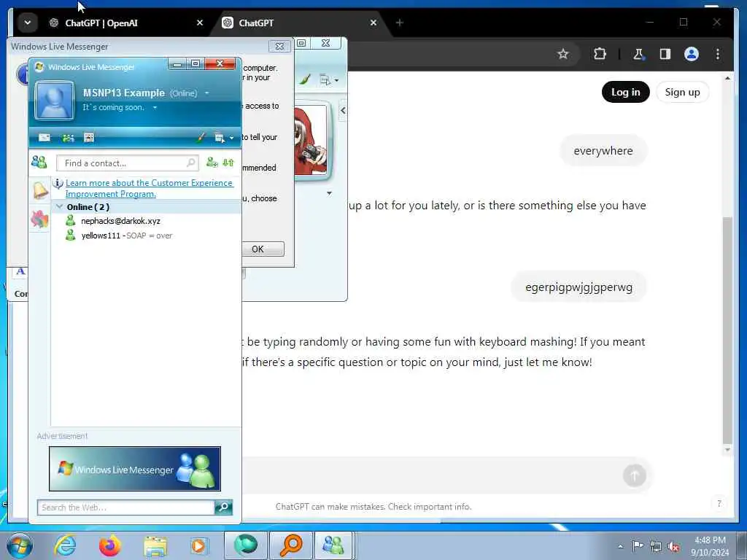Open Windows Explorer folder in the taskbar

[155, 546]
